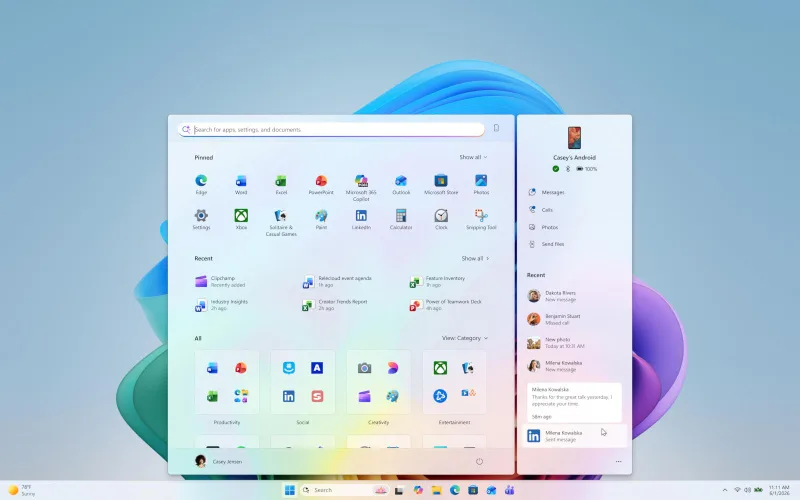Launch Xbox from Pinned apps
Viewport: 800px width, 500px height.
[x=241, y=220]
